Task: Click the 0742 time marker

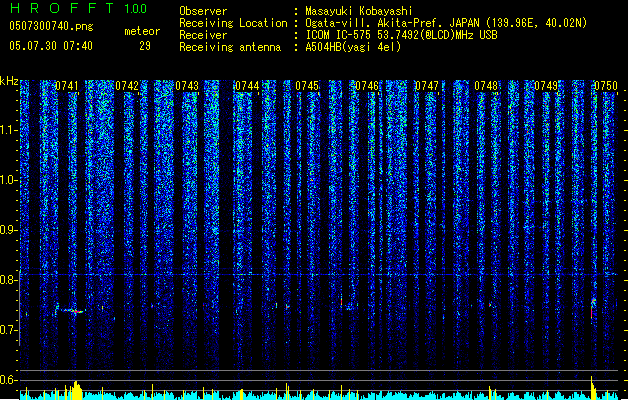Action: (127, 86)
